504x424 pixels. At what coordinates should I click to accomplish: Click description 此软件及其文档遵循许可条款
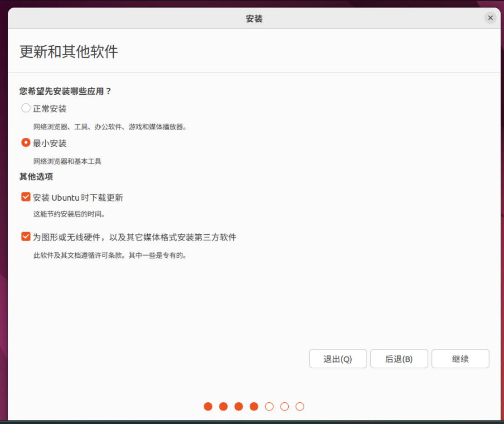point(110,255)
